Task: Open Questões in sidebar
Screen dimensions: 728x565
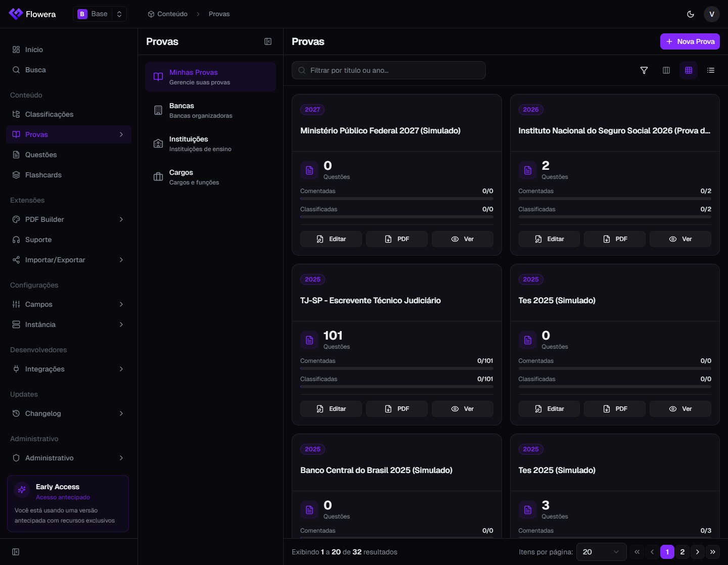Action: pos(69,155)
